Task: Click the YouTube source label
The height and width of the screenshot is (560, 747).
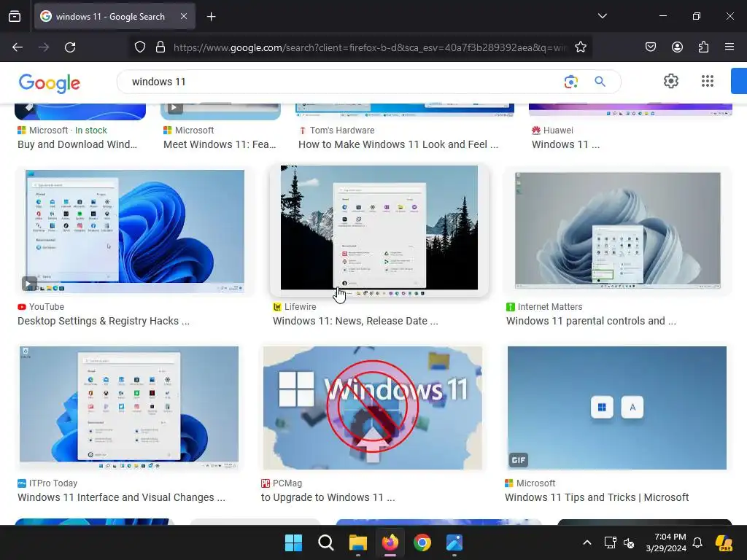Action: [x=46, y=307]
